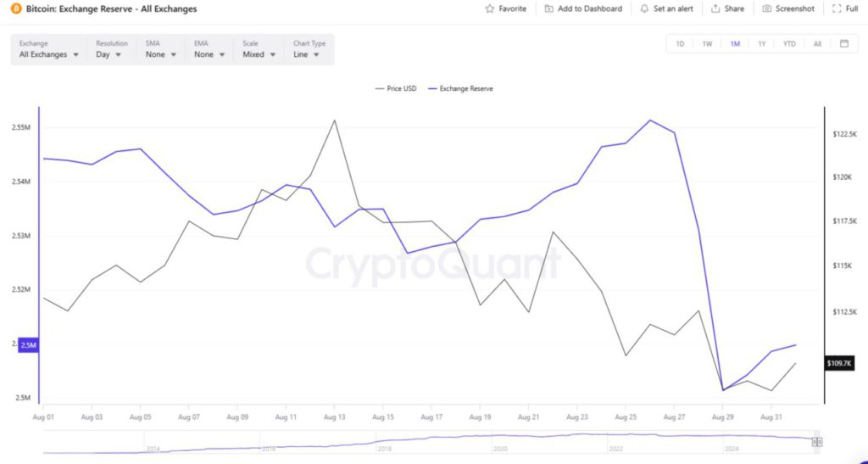Click the Screenshot camera icon

click(x=766, y=8)
